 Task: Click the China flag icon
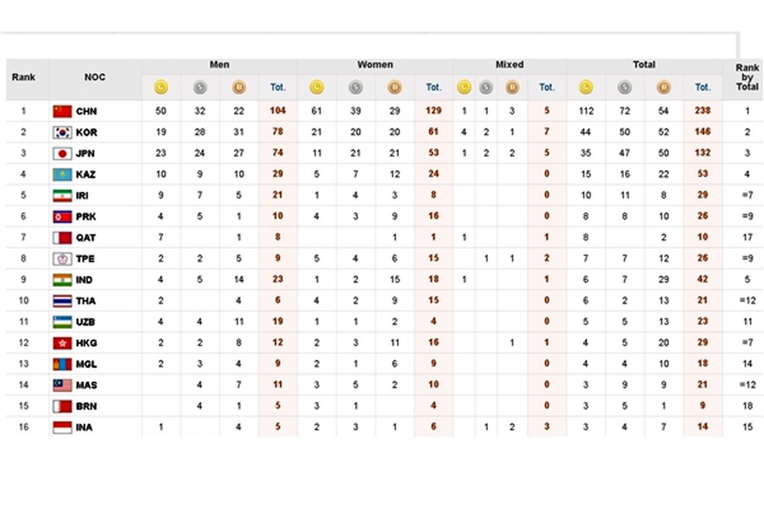coord(62,111)
